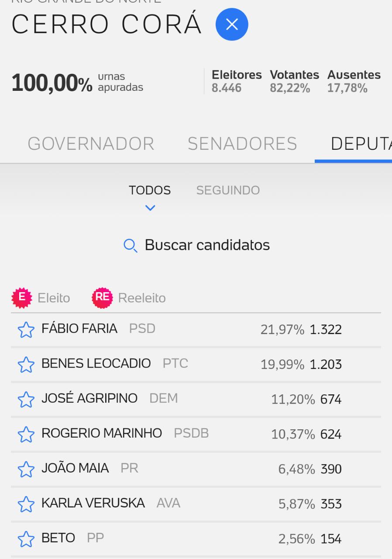Viewport: 392px width, 559px height.
Task: Click the Reeleito RE legend badge
Action: 102,298
